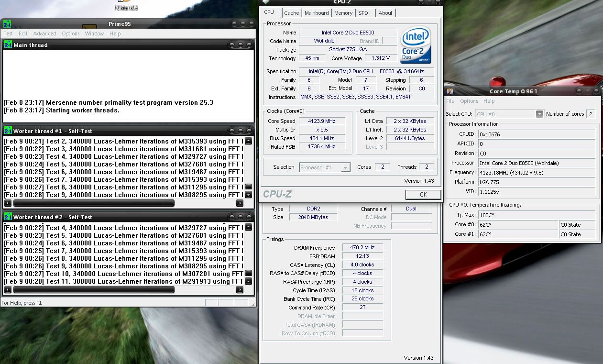Open the File menu in Core Temp

(450, 101)
